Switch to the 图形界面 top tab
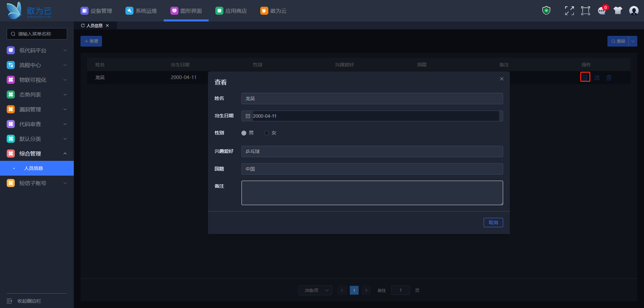 pyautogui.click(x=186, y=11)
